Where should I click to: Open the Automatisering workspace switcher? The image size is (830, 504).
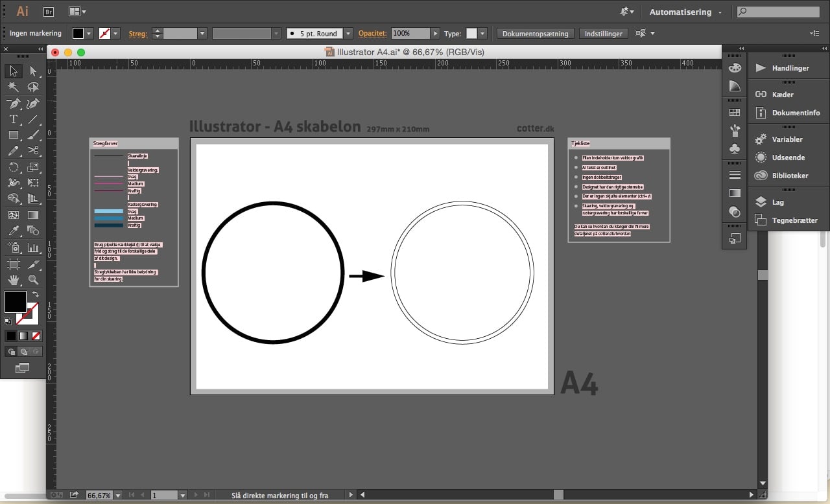coord(685,12)
